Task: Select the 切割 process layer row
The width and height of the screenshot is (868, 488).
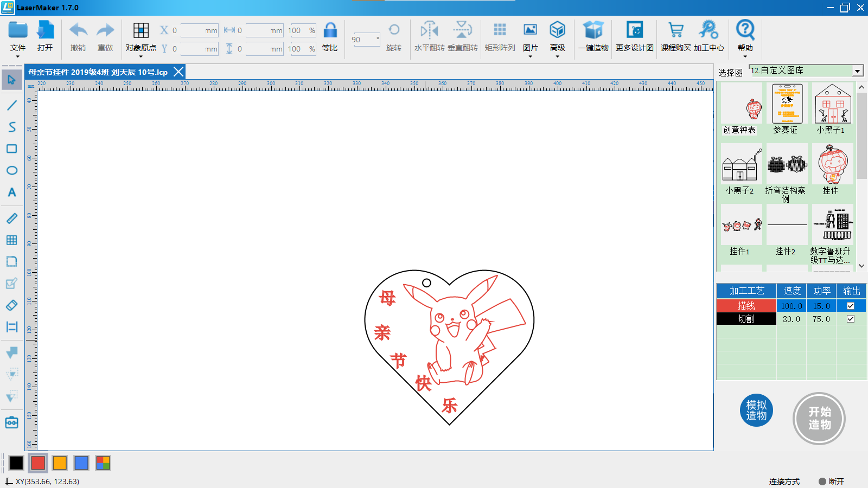Action: (791, 319)
